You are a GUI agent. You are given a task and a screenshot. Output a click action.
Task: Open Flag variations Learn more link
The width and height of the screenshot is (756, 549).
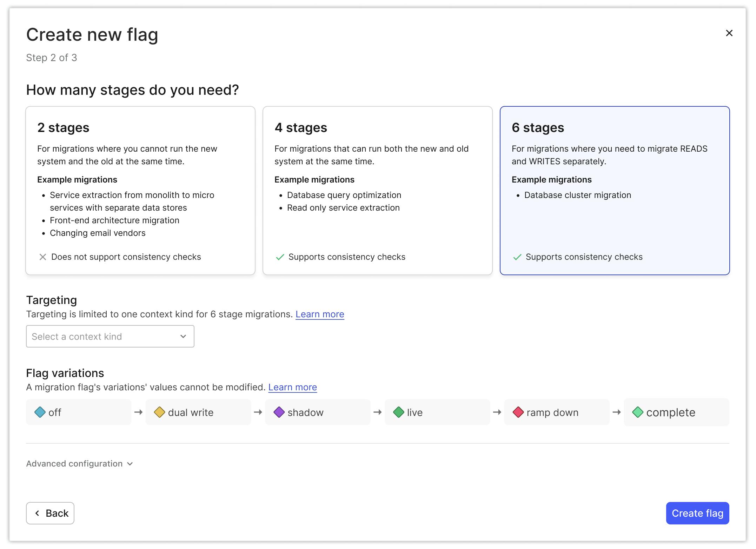(292, 387)
